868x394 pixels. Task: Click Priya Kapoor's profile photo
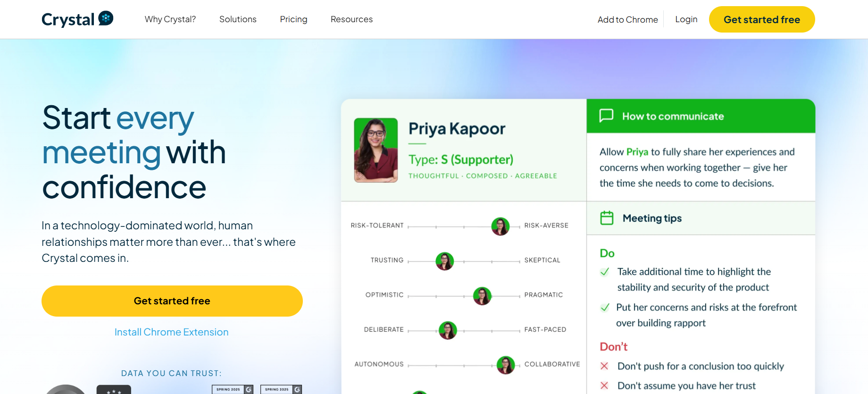pos(376,150)
